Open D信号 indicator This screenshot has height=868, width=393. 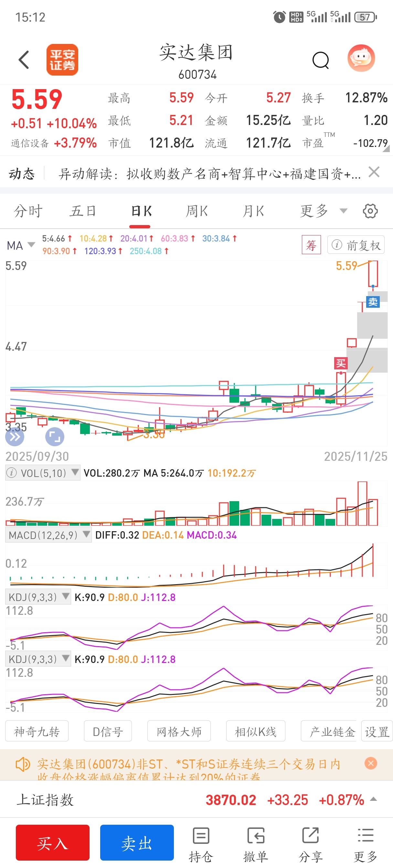[x=108, y=731]
